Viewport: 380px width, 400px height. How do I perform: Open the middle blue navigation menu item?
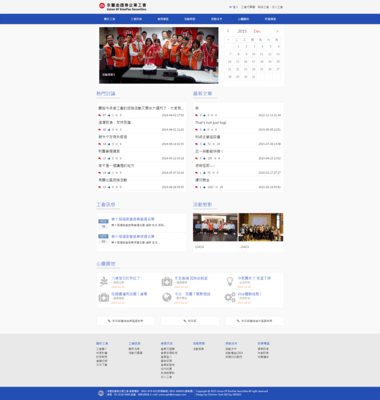190,19
